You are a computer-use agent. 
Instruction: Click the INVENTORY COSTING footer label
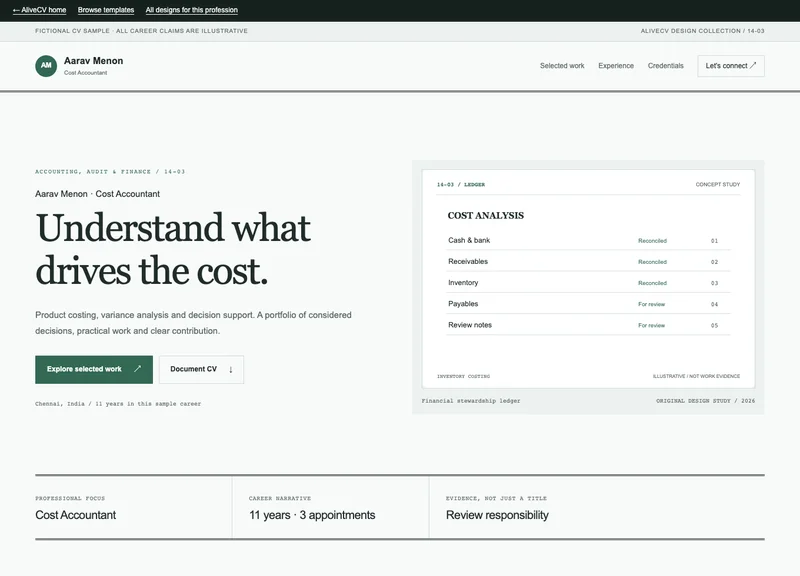coord(463,377)
